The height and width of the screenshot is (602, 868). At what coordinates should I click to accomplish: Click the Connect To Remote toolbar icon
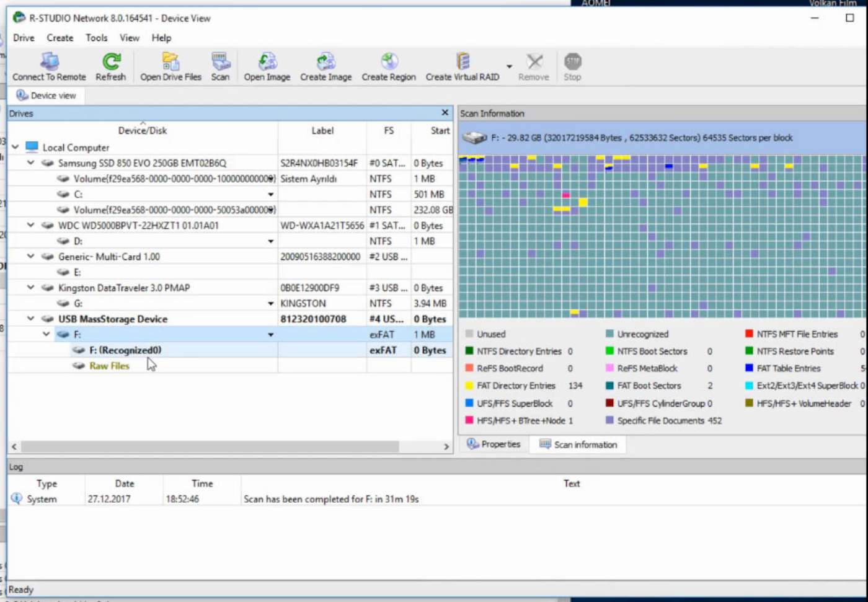(x=49, y=62)
